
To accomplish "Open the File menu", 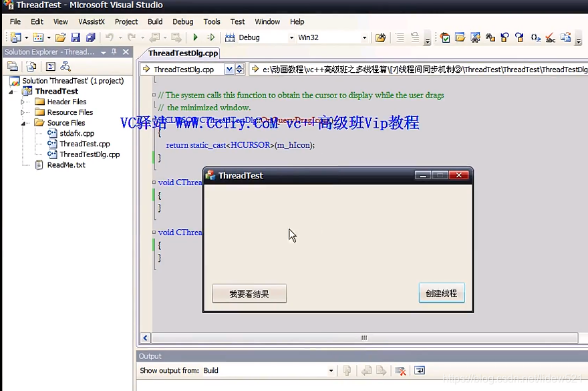I will 15,21.
